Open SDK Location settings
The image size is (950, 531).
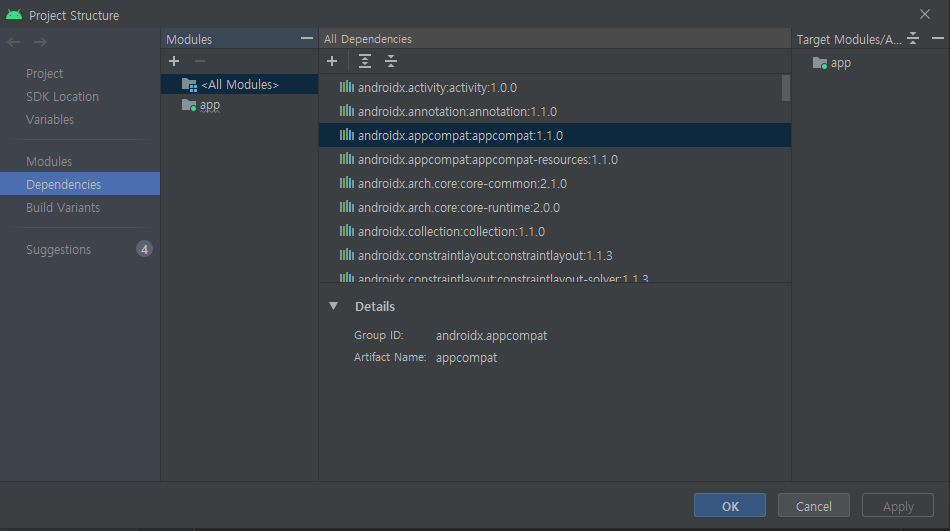(x=62, y=96)
